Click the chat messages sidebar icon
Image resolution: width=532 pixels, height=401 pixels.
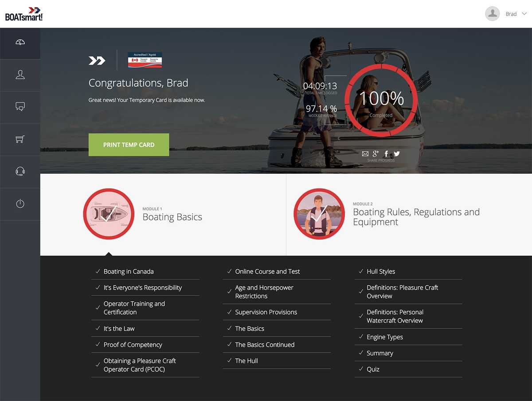coord(20,107)
